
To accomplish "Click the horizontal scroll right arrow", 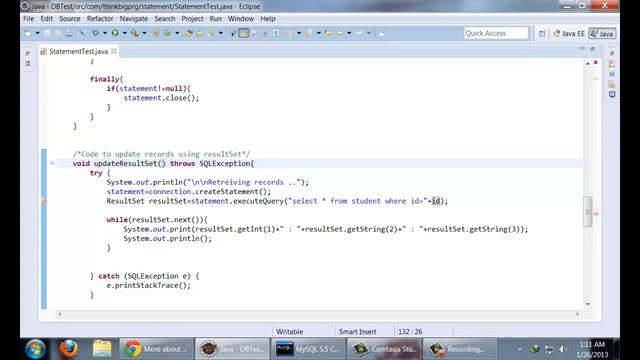I will 577,314.
